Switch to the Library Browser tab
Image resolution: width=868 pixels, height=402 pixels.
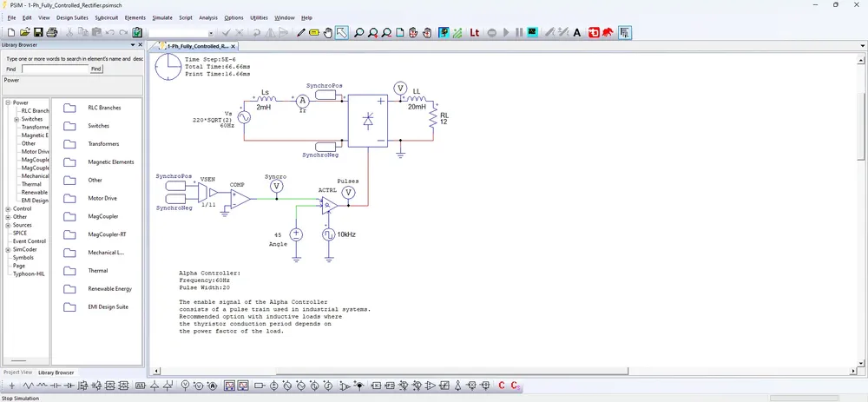[56, 372]
